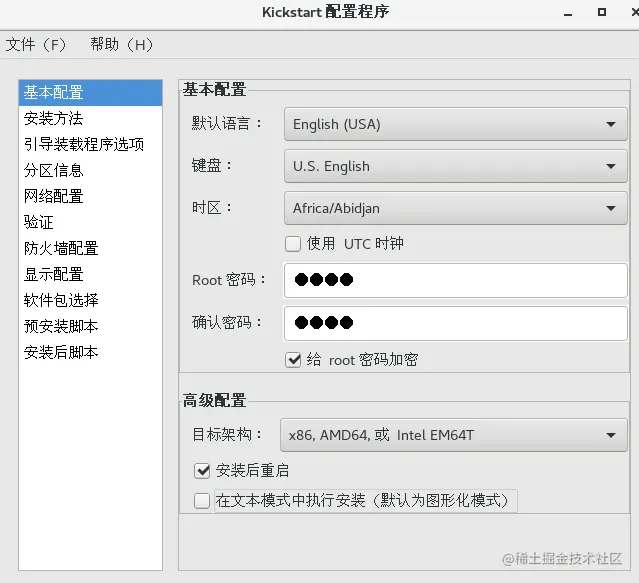Select 基本配置 in the sidebar
Image resolution: width=639 pixels, height=583 pixels.
(x=90, y=92)
